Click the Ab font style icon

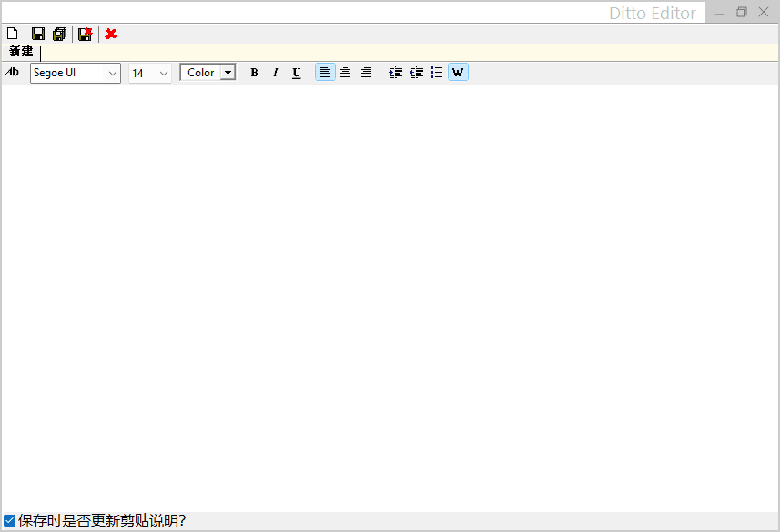[x=13, y=72]
